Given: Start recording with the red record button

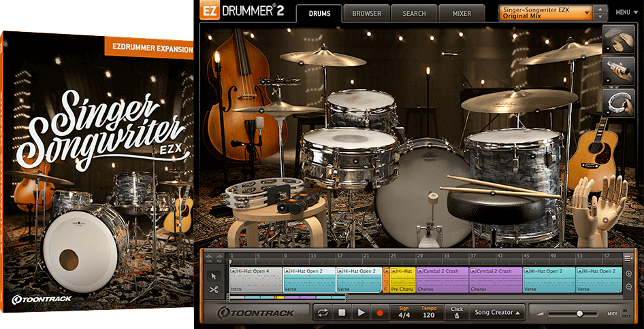Looking at the screenshot, I should point(379,313).
